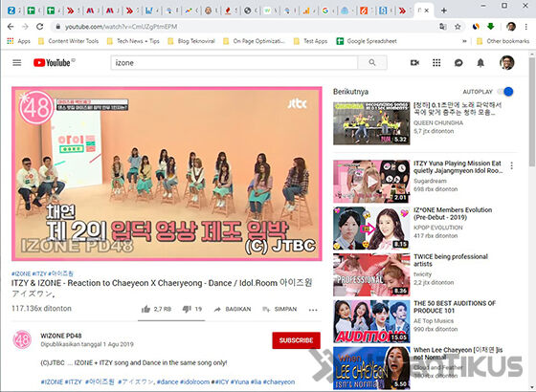Play the QUEEN CHUNGHA video thumbnail

(x=371, y=123)
